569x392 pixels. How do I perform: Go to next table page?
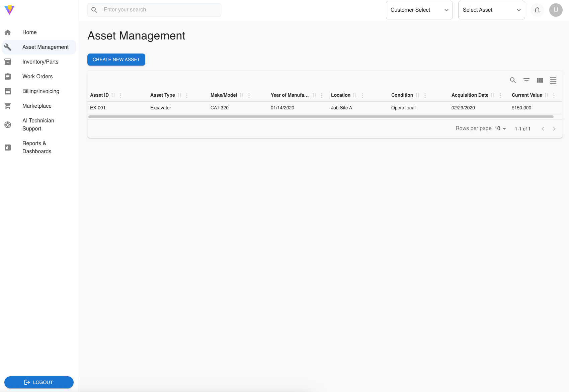coord(554,129)
